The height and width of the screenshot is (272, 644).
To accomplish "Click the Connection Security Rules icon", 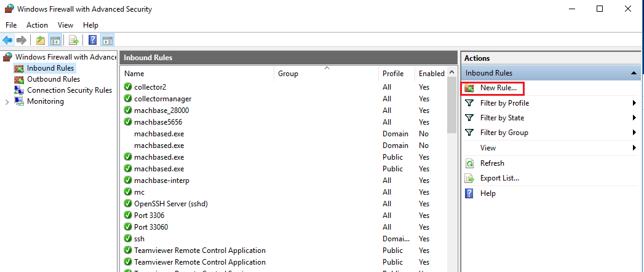I will point(19,90).
